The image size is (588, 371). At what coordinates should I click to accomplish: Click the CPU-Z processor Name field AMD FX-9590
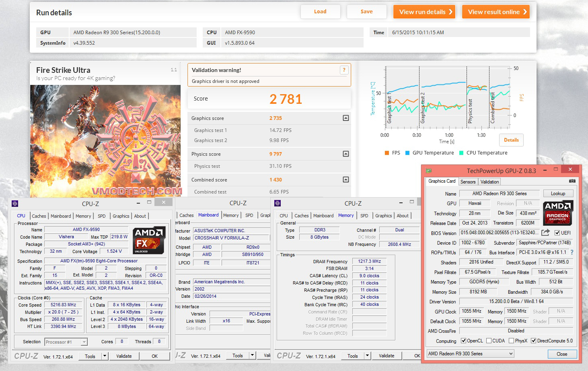click(86, 229)
